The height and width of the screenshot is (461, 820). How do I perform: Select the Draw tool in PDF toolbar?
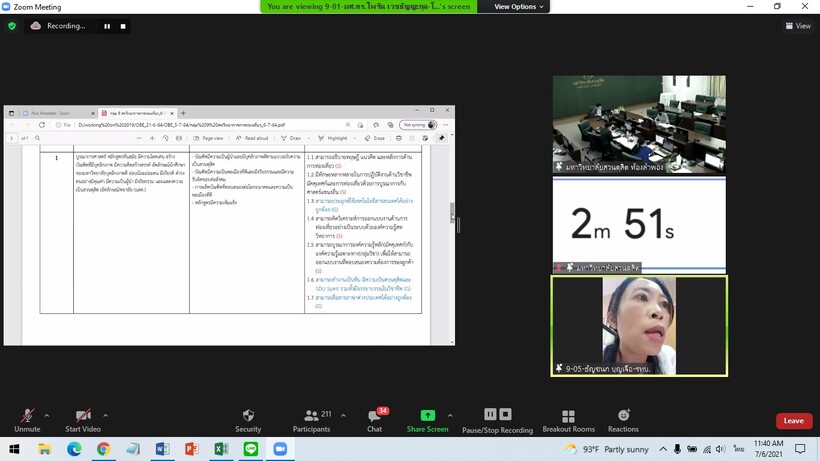[292, 138]
